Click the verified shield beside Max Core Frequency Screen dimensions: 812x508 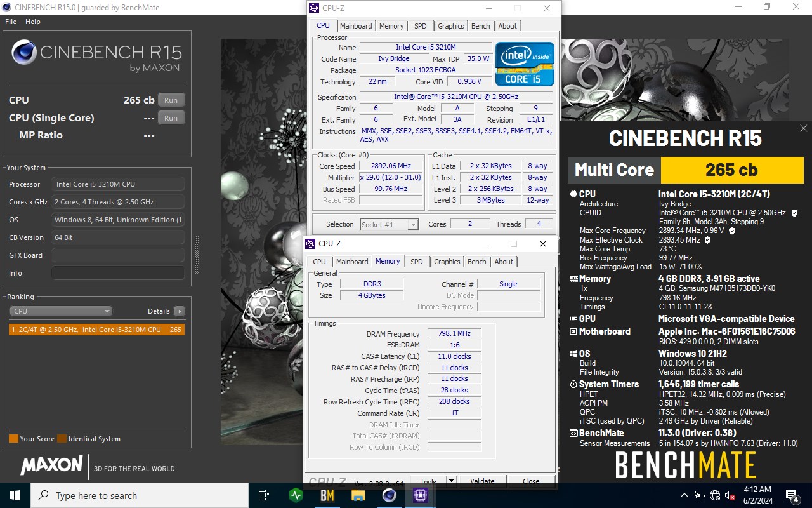(x=731, y=231)
